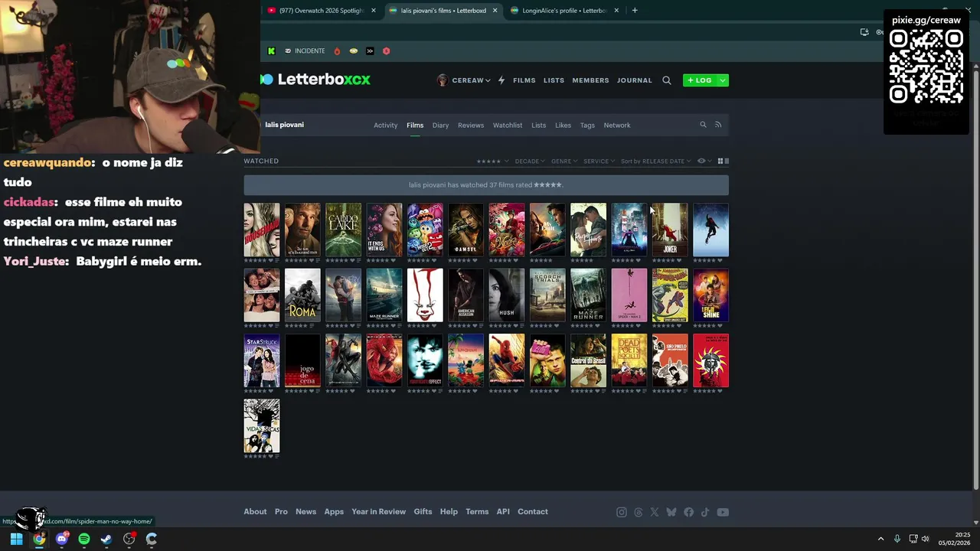Go to JOURNAL in the main navigation

pyautogui.click(x=635, y=80)
